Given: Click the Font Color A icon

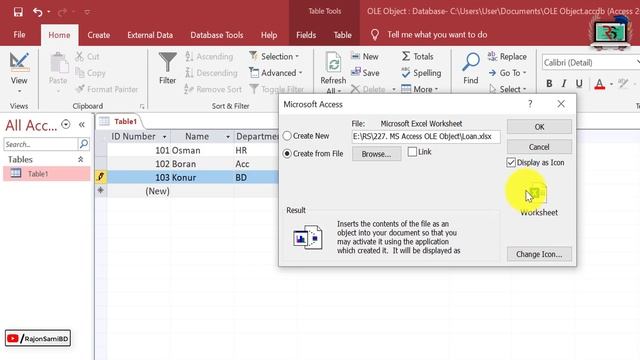Looking at the screenshot, I should click(600, 84).
